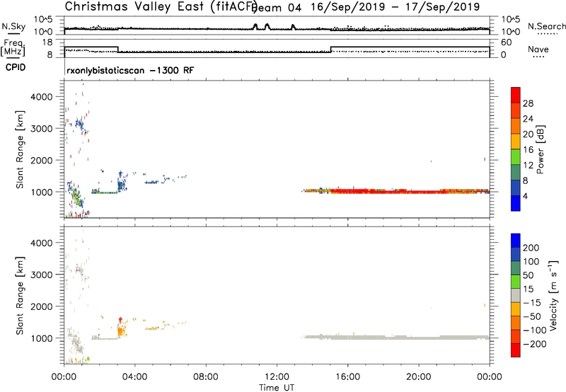Click the 'Velocity [m s-1]' colorbar label
The height and width of the screenshot is (392, 566).
click(x=553, y=296)
